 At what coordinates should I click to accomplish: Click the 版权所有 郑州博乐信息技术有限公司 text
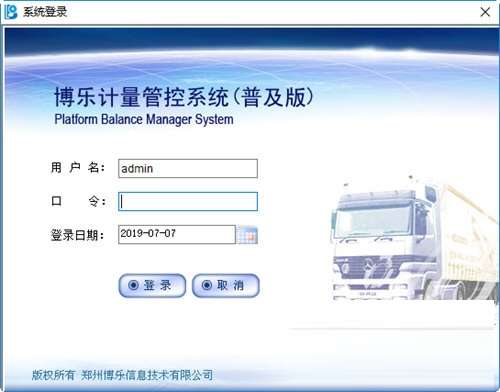(x=122, y=375)
